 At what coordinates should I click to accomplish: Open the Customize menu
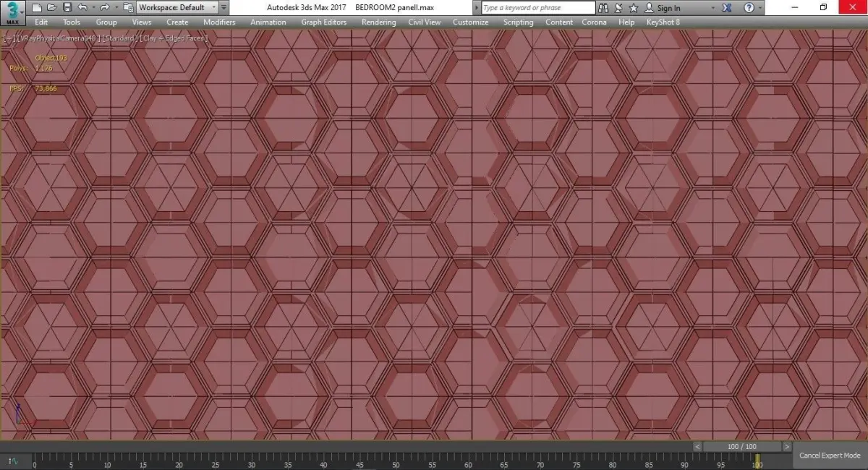pyautogui.click(x=471, y=22)
